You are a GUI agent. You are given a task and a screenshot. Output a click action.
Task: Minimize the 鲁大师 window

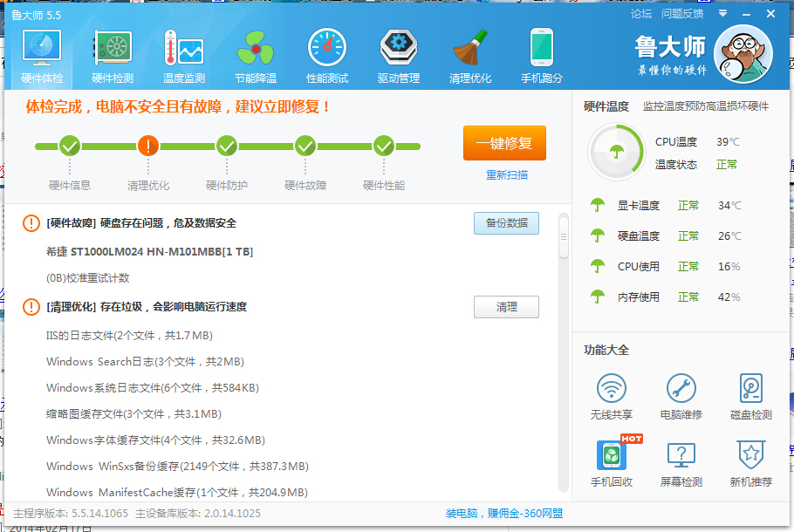[746, 14]
